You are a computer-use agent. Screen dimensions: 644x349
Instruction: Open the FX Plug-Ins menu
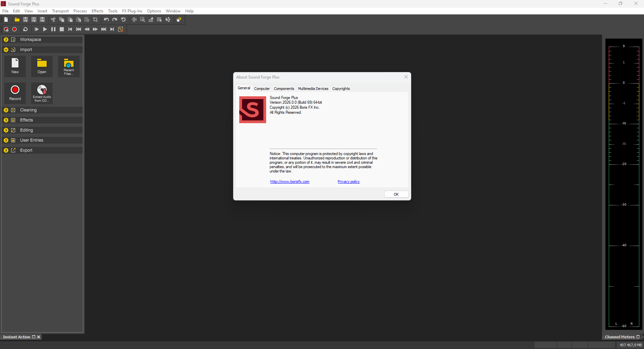[132, 11]
